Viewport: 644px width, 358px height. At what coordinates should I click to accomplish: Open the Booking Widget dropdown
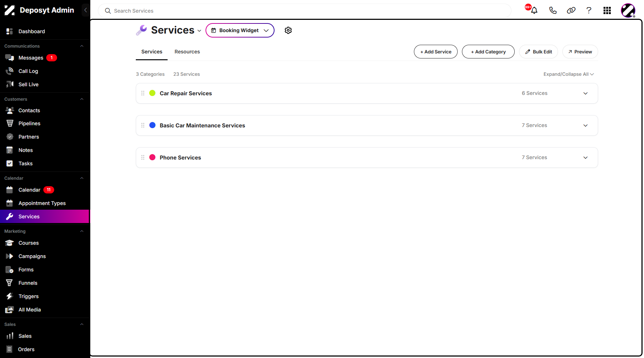(240, 30)
